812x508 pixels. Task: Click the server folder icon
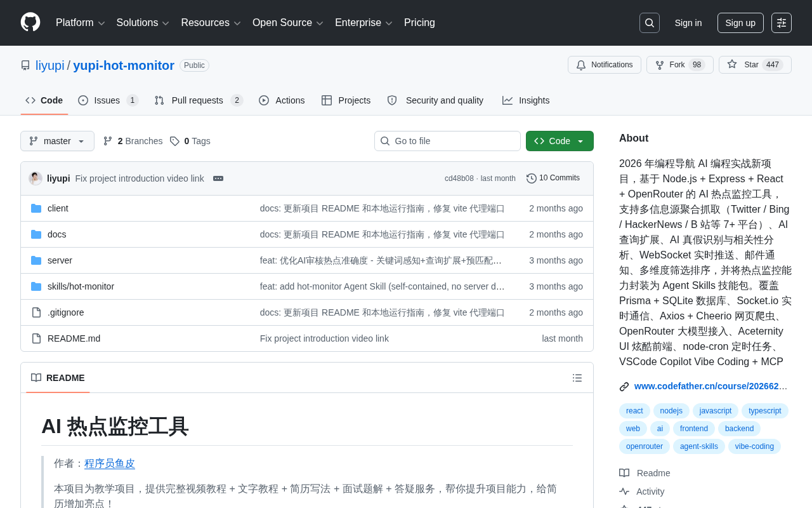36,260
